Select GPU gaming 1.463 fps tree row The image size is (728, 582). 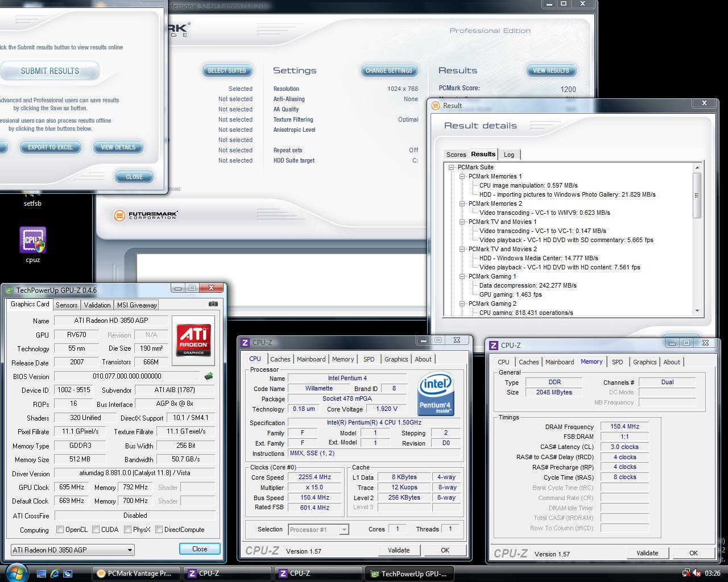coord(510,294)
